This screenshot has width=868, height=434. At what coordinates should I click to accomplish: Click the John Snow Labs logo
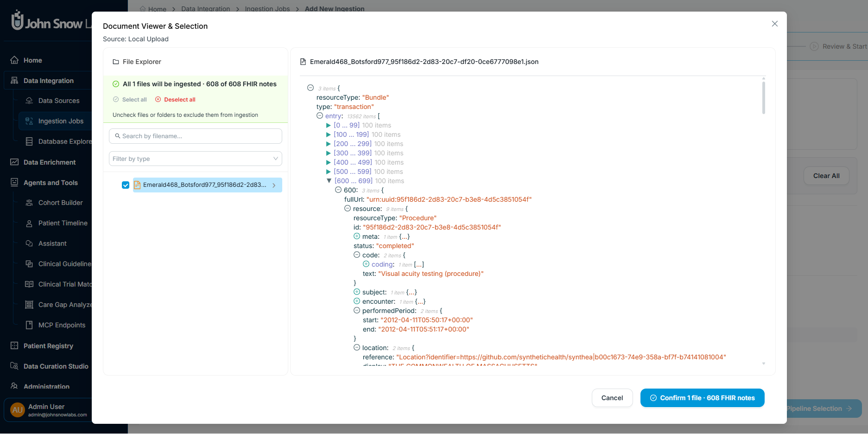[x=51, y=21]
